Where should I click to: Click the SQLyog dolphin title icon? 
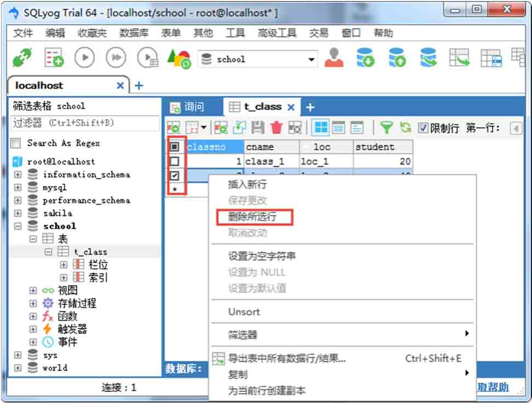(x=14, y=13)
